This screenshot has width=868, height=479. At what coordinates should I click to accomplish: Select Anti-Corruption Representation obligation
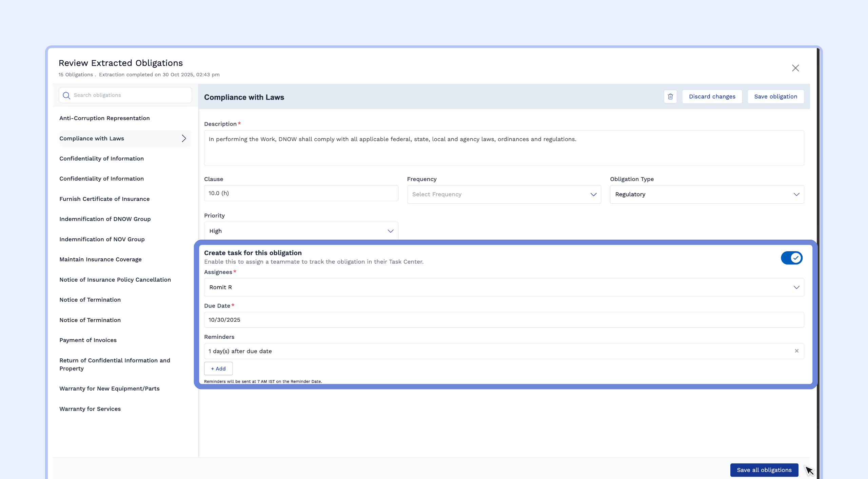click(104, 118)
